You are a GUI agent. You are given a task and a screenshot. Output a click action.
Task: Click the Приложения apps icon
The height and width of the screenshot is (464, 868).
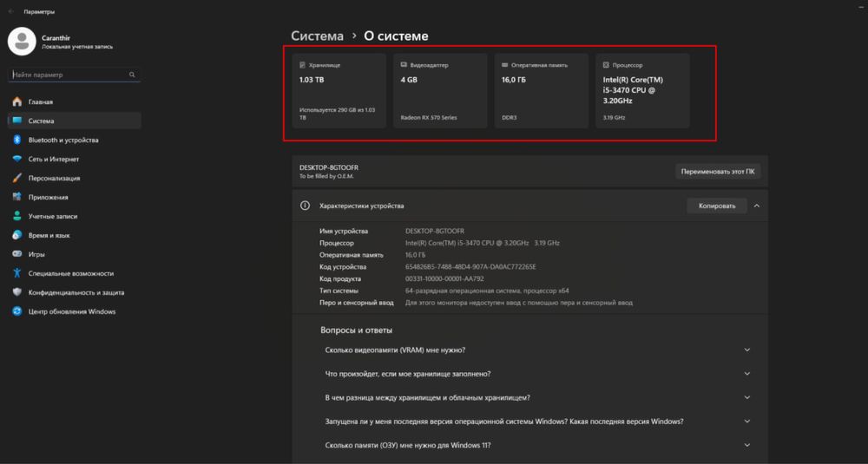tap(17, 197)
